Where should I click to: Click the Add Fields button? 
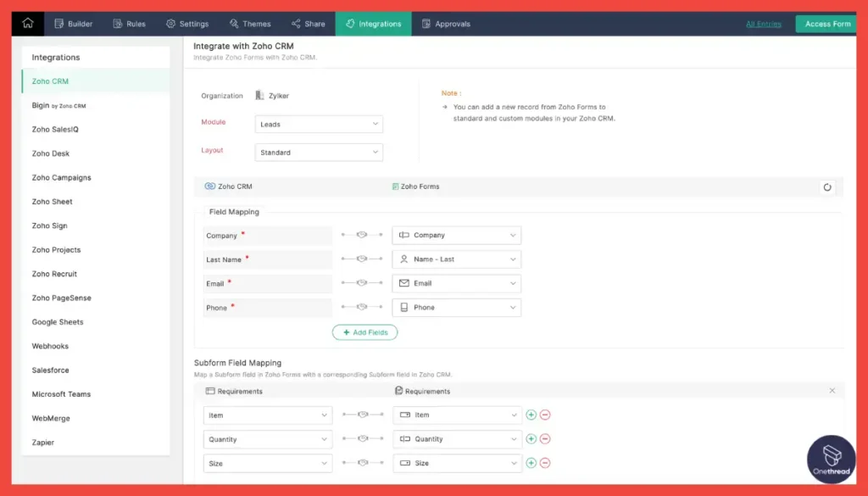pyautogui.click(x=364, y=332)
